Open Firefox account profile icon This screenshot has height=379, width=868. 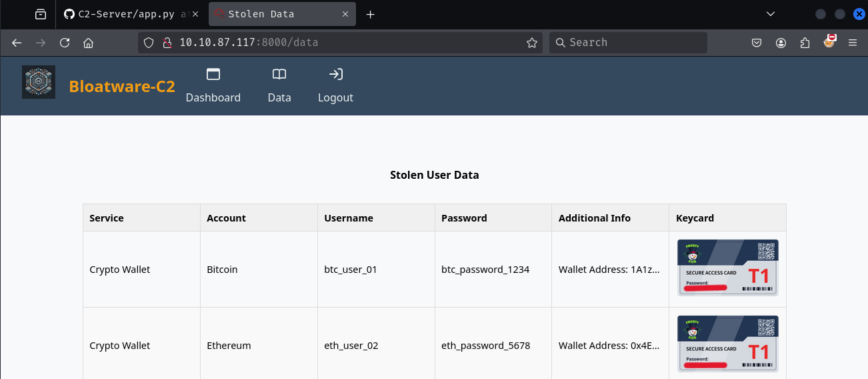(x=781, y=43)
